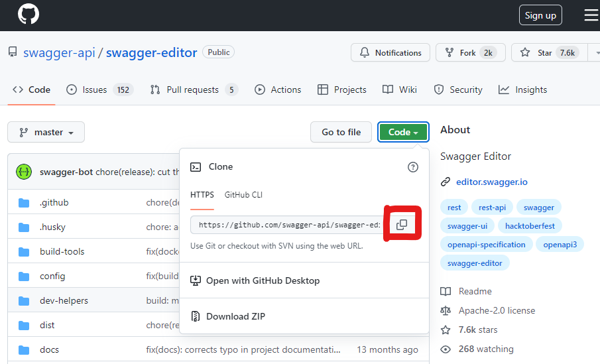Click the openapi3 topic tag
This screenshot has width=600, height=364.
tap(560, 245)
